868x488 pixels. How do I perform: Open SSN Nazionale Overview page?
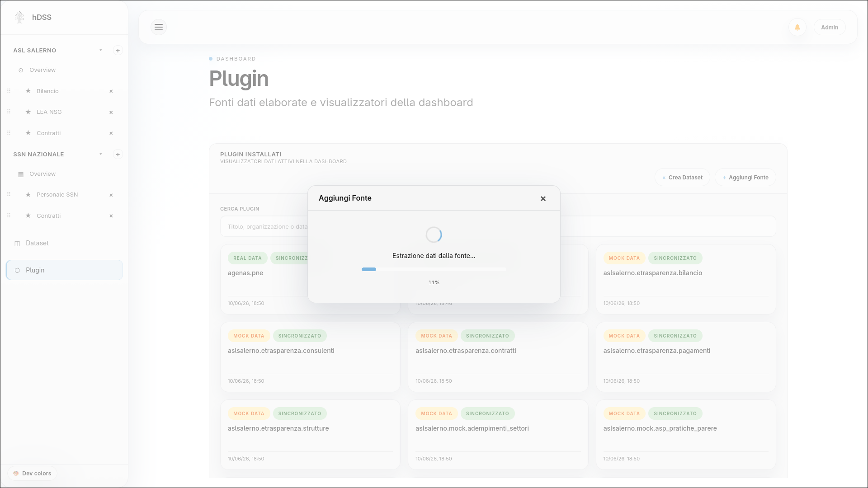[42, 174]
